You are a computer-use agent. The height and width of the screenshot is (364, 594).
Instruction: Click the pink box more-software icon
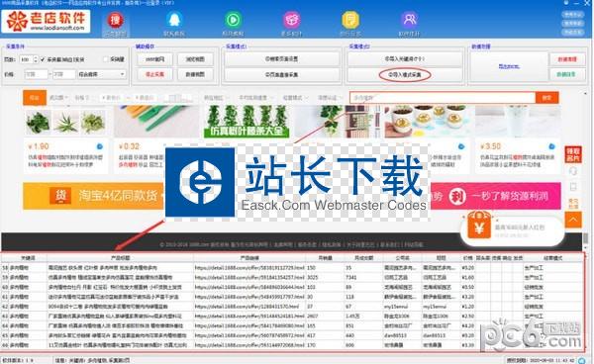[x=291, y=20]
